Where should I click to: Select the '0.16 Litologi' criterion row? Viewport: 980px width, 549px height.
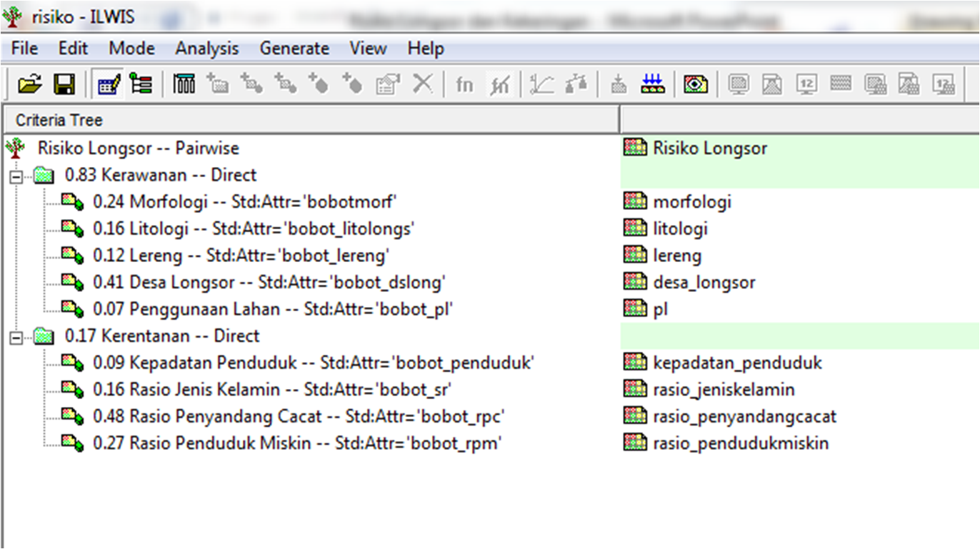[x=254, y=228]
